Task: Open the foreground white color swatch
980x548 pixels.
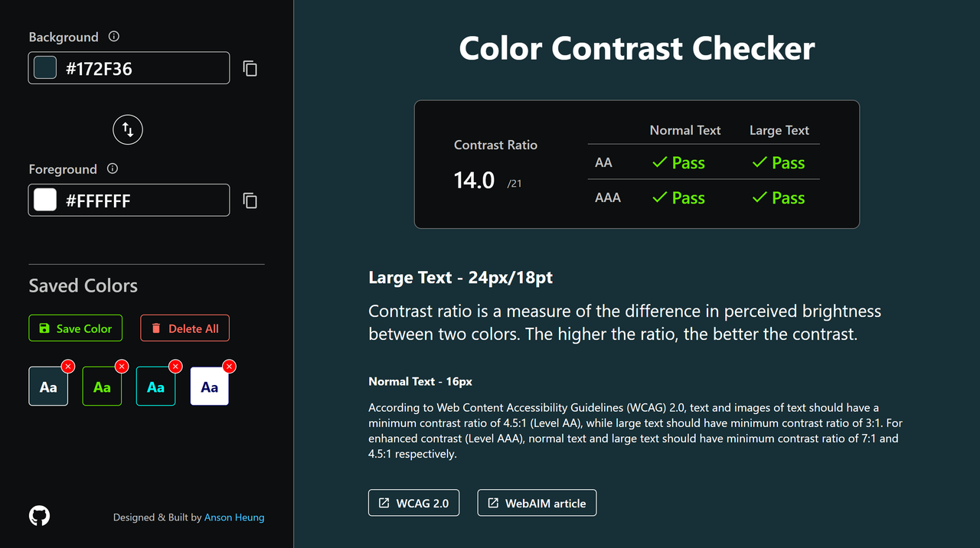Action: [x=45, y=200]
